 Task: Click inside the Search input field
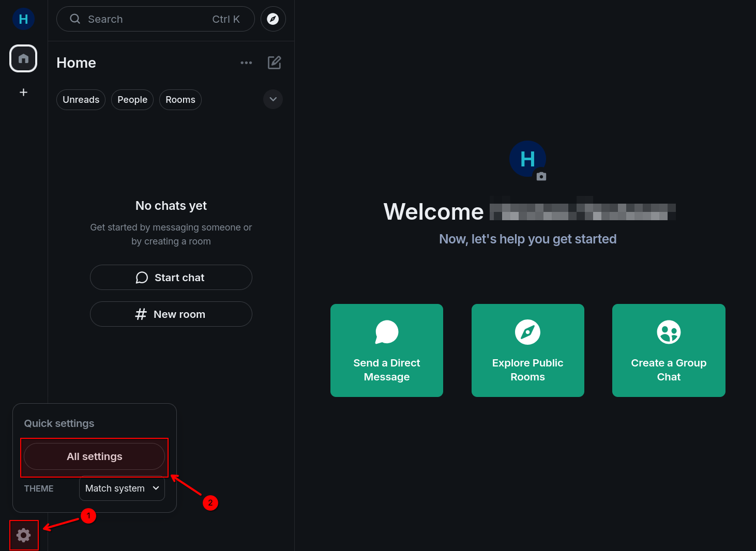coord(145,19)
